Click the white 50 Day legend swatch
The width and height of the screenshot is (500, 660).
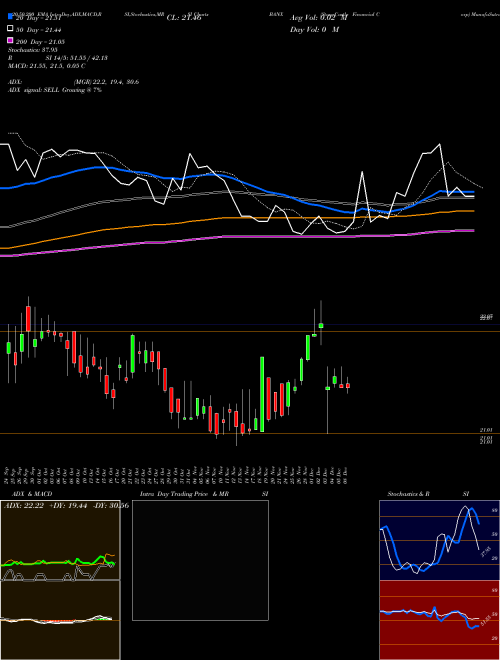[10, 29]
